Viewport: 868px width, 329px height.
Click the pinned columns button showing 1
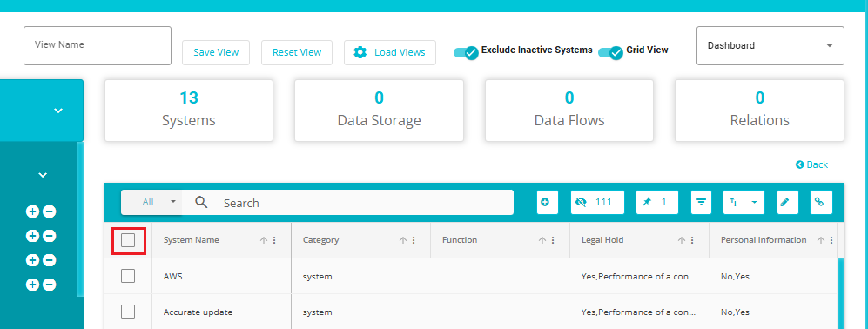(657, 203)
